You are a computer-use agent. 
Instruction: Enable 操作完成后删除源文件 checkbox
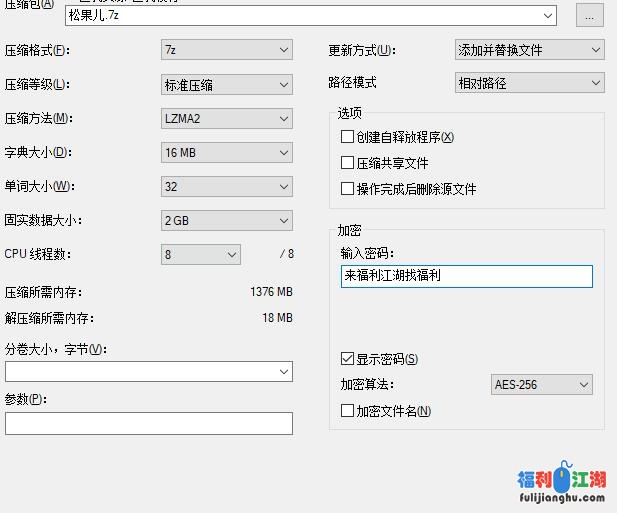(348, 189)
